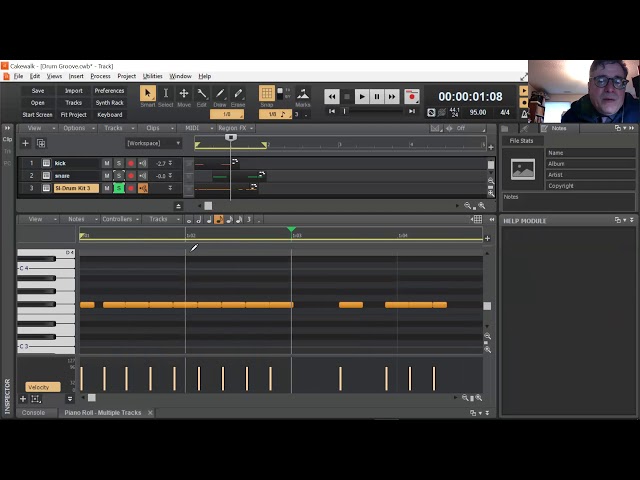The image size is (640, 480).
Task: Open Synth Rack
Action: pos(109,103)
